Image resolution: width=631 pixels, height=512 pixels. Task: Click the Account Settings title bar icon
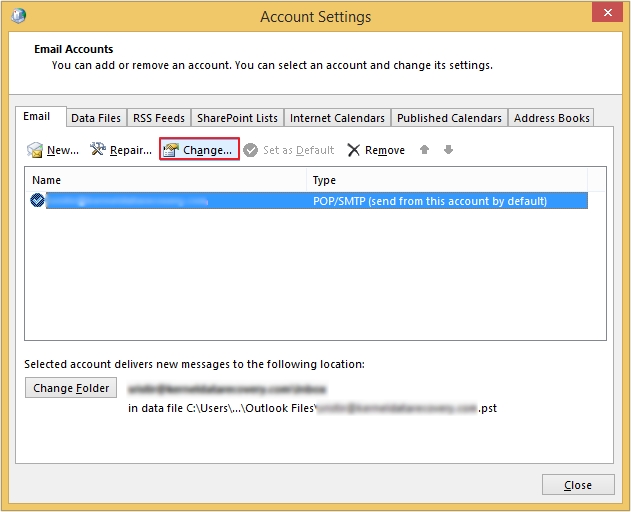(x=18, y=16)
